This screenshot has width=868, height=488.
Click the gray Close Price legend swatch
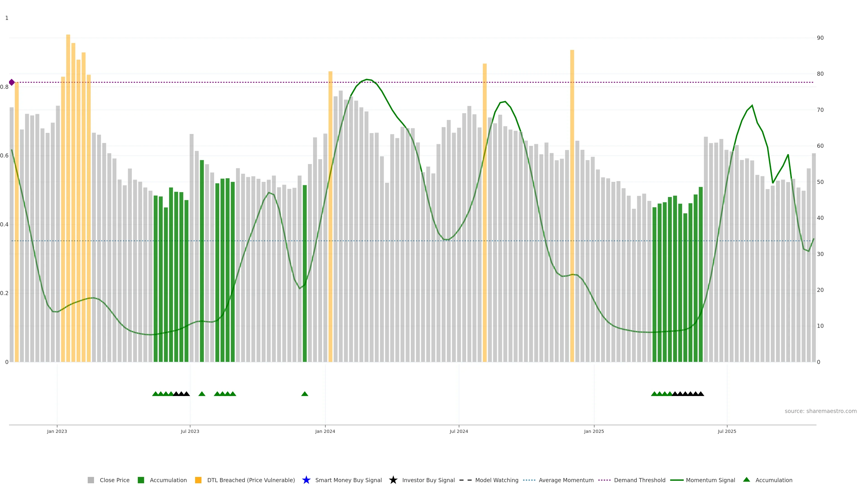[x=91, y=480]
